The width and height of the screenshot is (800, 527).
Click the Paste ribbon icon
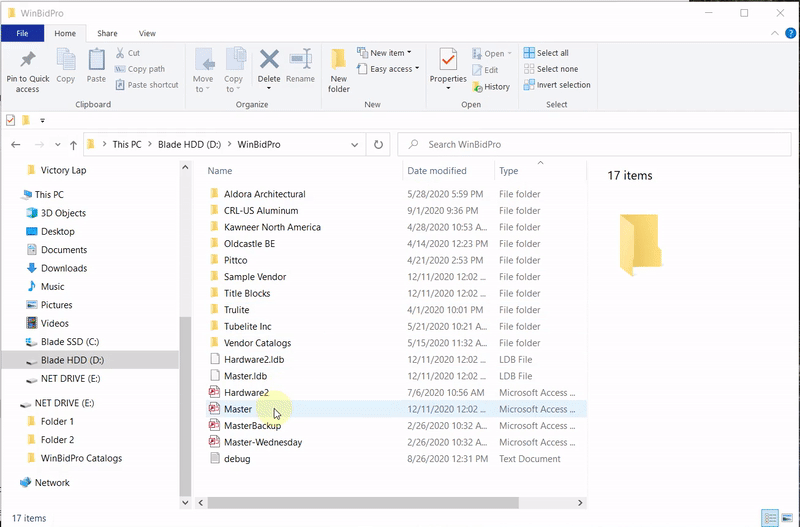click(96, 60)
